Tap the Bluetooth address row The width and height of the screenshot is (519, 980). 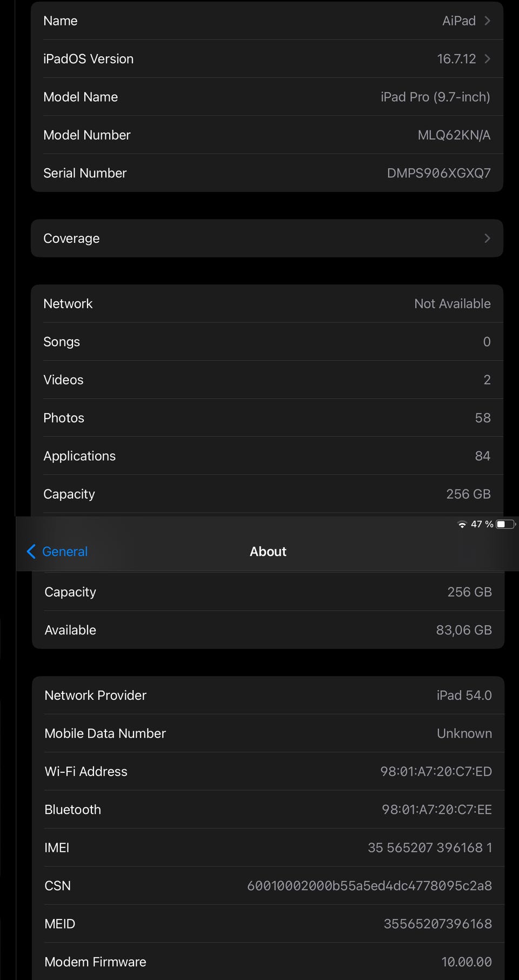267,810
